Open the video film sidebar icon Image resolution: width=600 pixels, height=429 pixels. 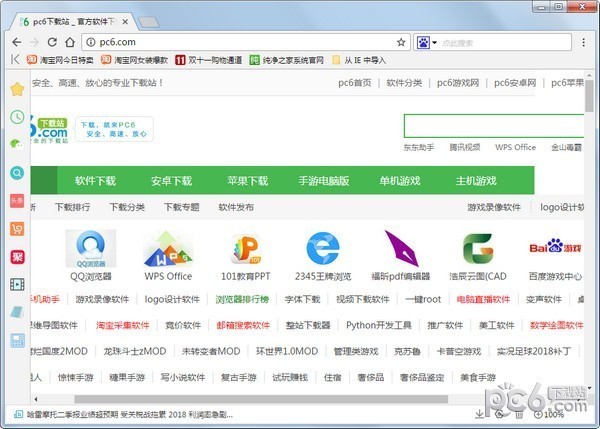[x=17, y=284]
